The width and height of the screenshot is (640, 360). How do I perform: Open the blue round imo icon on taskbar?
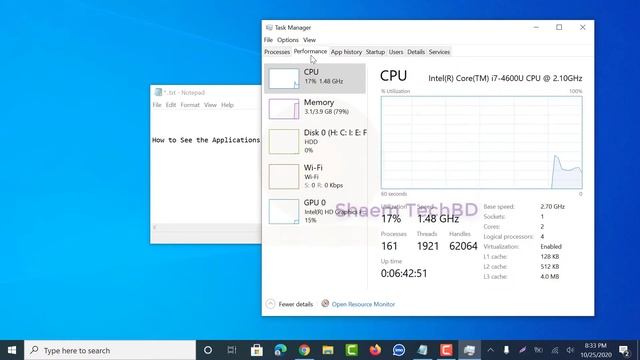[x=399, y=350]
